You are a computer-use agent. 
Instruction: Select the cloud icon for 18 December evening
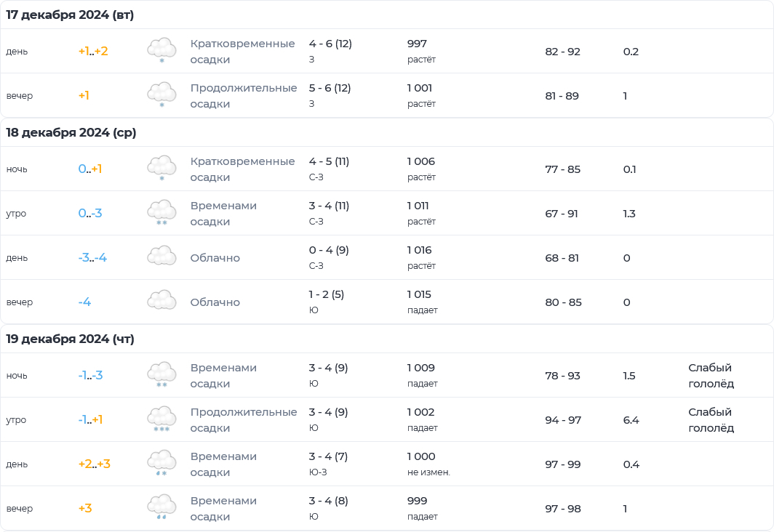click(x=161, y=302)
